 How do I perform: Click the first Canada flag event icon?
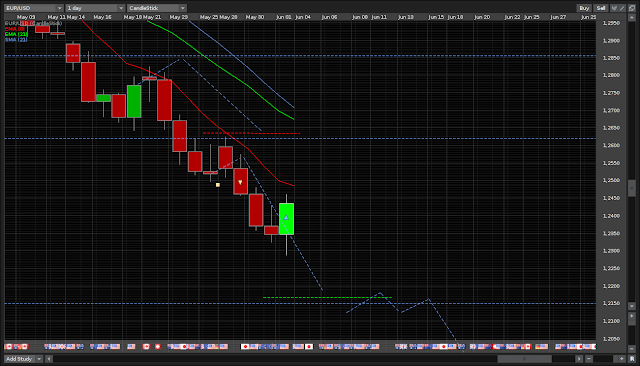pos(8,346)
